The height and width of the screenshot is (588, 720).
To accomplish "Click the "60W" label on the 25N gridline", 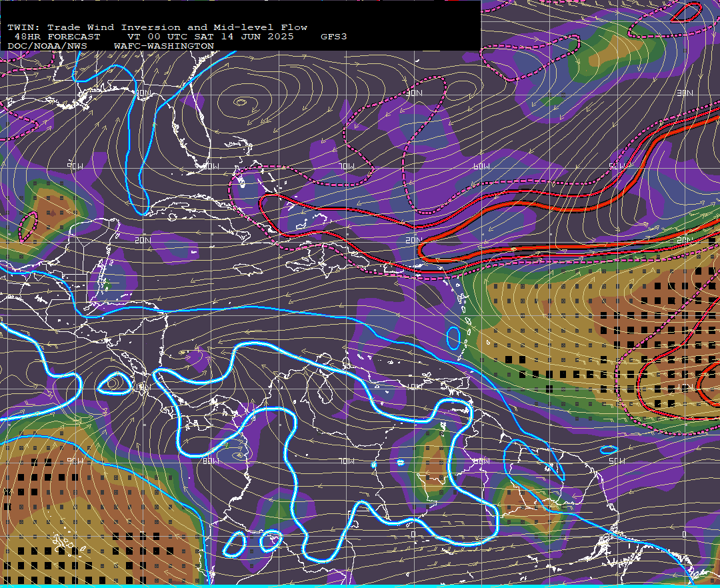I will point(482,166).
